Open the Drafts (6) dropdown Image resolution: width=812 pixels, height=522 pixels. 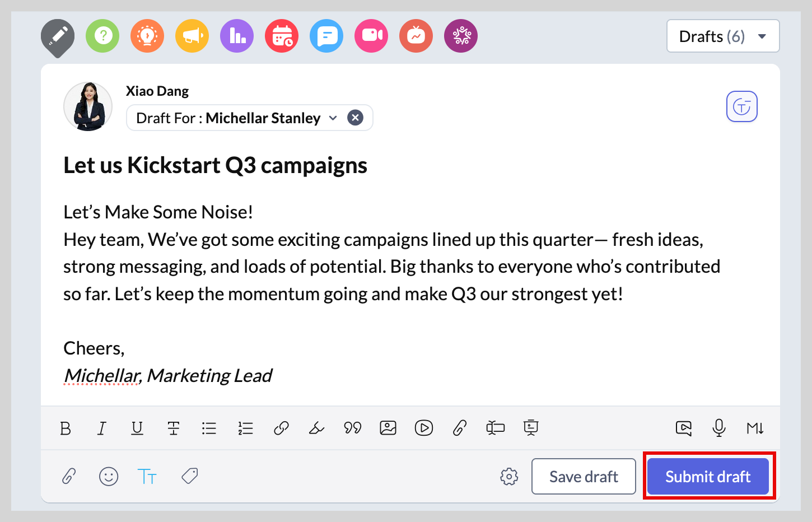click(x=723, y=36)
